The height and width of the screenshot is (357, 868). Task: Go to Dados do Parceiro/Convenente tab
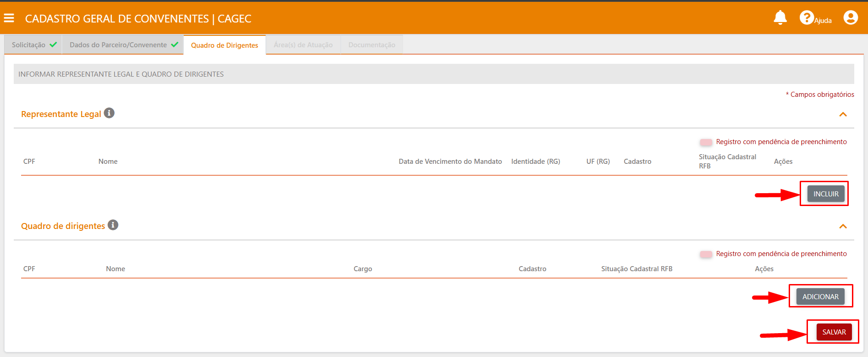123,45
